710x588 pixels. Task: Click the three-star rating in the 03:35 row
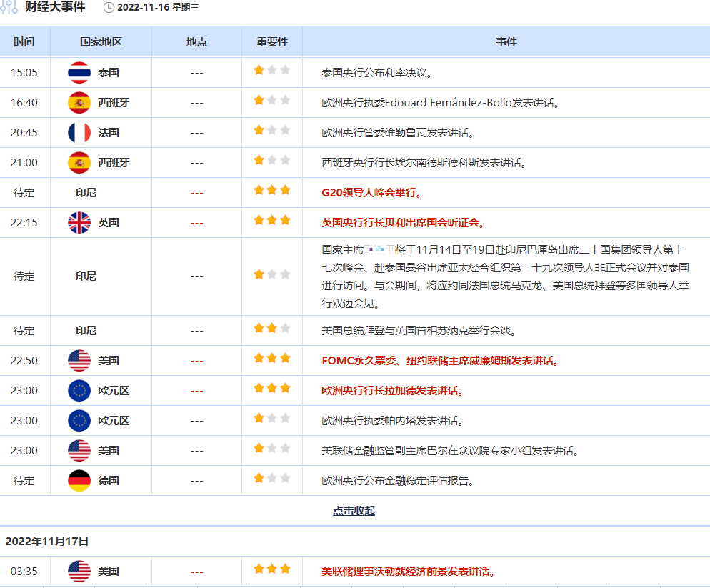pyautogui.click(x=272, y=569)
